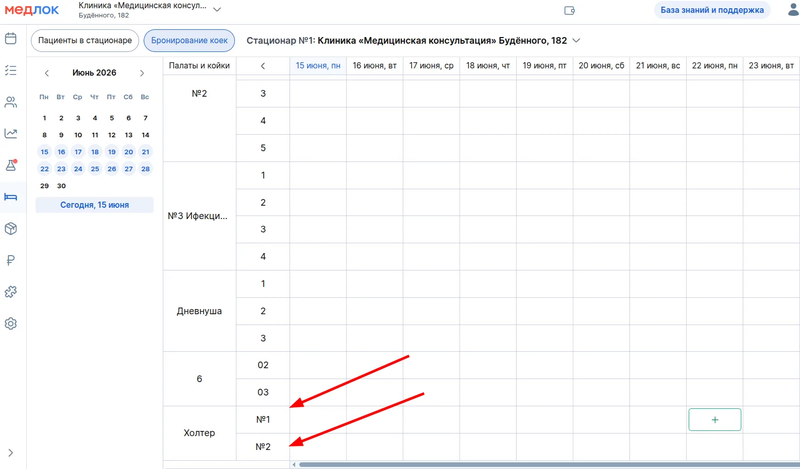800x469 pixels.
Task: Expand the left sidebar with the arrow
Action: pyautogui.click(x=11, y=453)
